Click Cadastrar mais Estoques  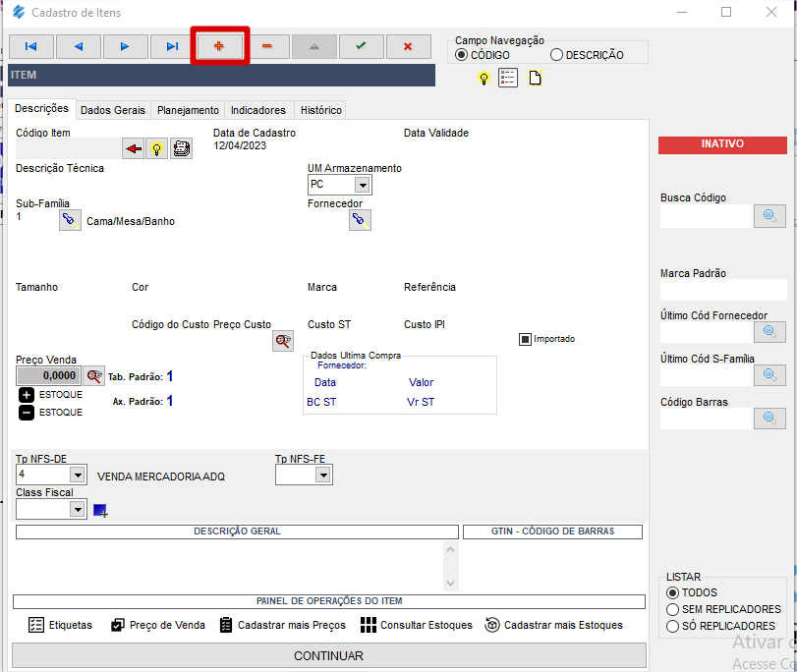[553, 625]
